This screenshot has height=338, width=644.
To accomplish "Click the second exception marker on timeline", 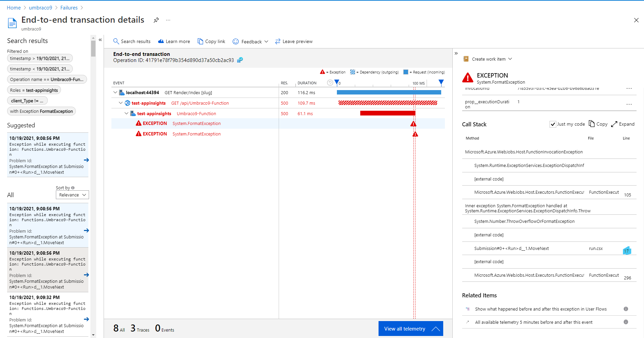I will click(415, 134).
